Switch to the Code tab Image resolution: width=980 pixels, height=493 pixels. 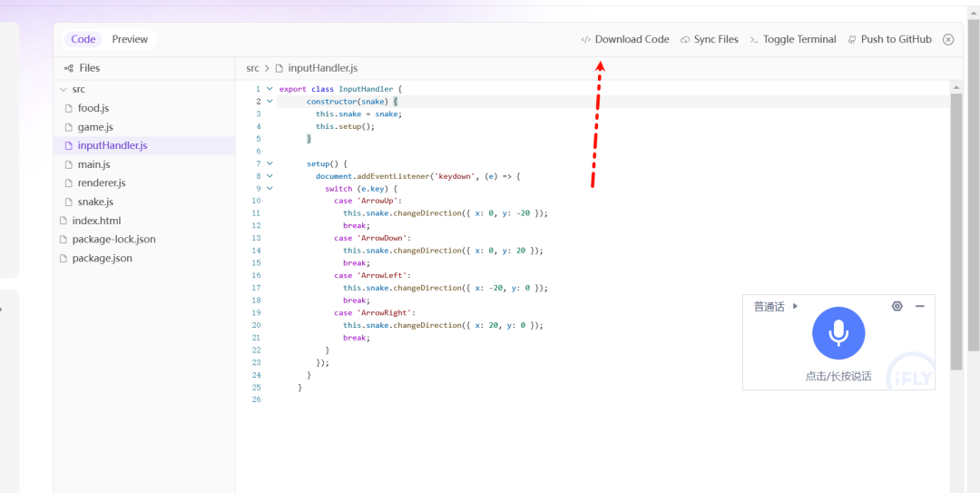[83, 39]
